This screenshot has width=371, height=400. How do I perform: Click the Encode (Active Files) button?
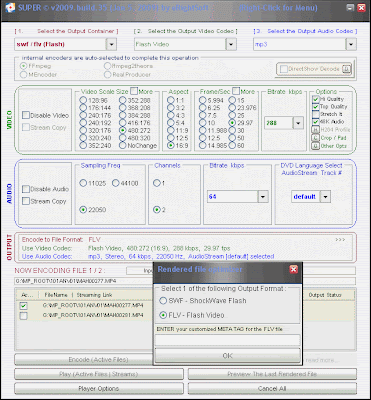pyautogui.click(x=84, y=360)
